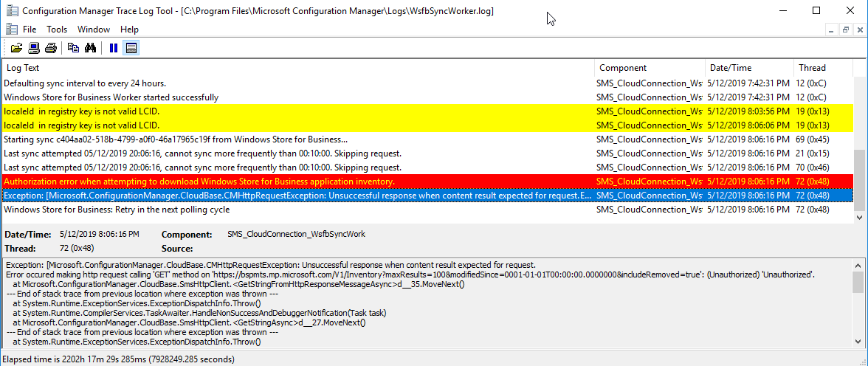Select the localeId warning row logged at 8:03:56 PM

pos(427,111)
